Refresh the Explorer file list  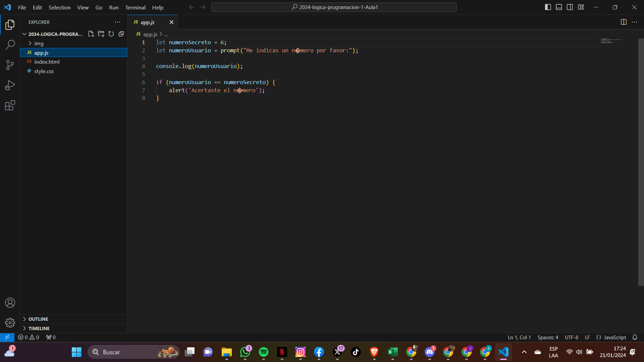coord(111,34)
